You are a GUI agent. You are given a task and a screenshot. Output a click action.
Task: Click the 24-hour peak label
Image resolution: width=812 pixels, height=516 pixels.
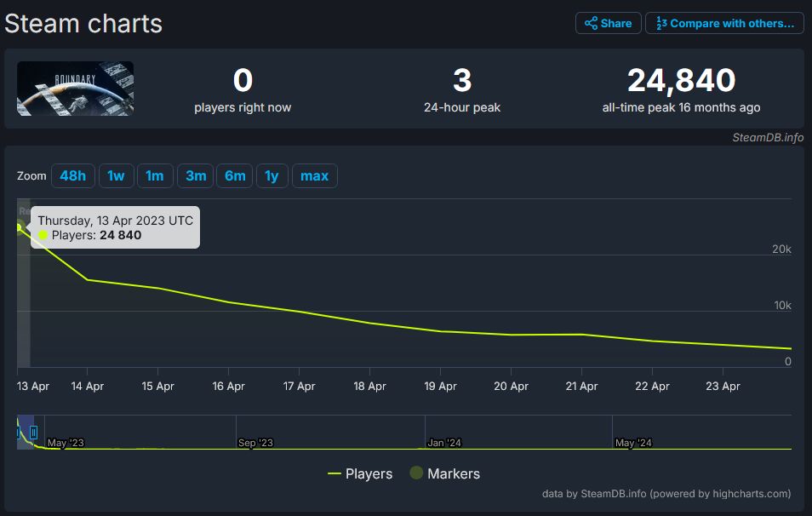[x=462, y=108]
